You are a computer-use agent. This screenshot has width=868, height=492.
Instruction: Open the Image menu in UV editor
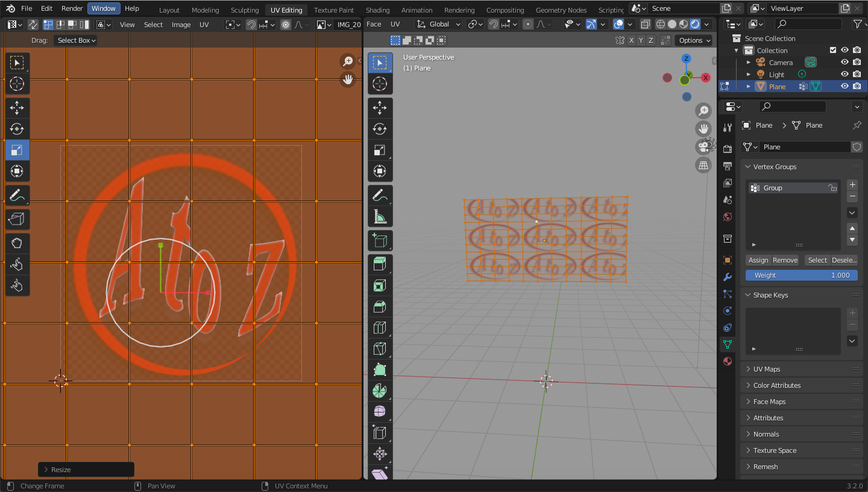[x=181, y=25]
